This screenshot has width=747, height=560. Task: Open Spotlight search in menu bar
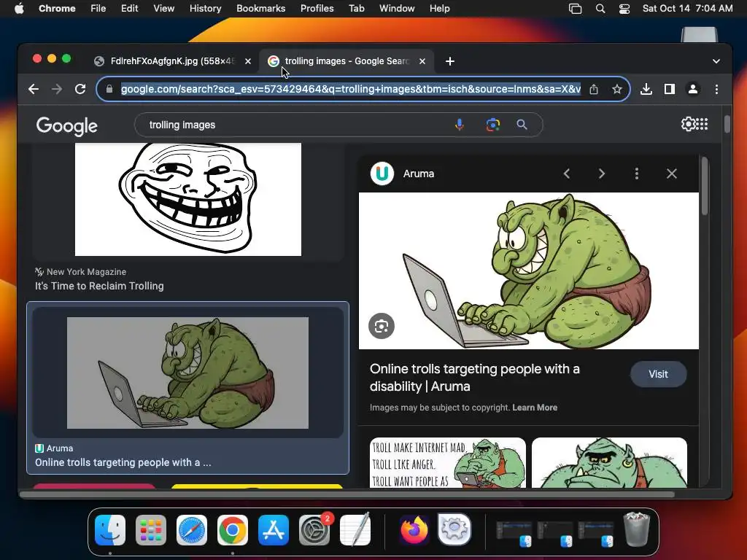[600, 8]
